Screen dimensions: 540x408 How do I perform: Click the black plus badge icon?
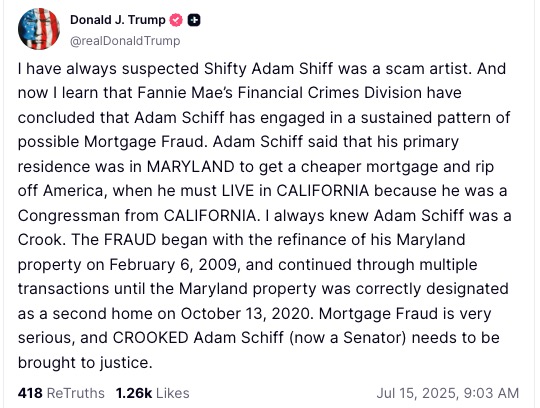point(194,20)
